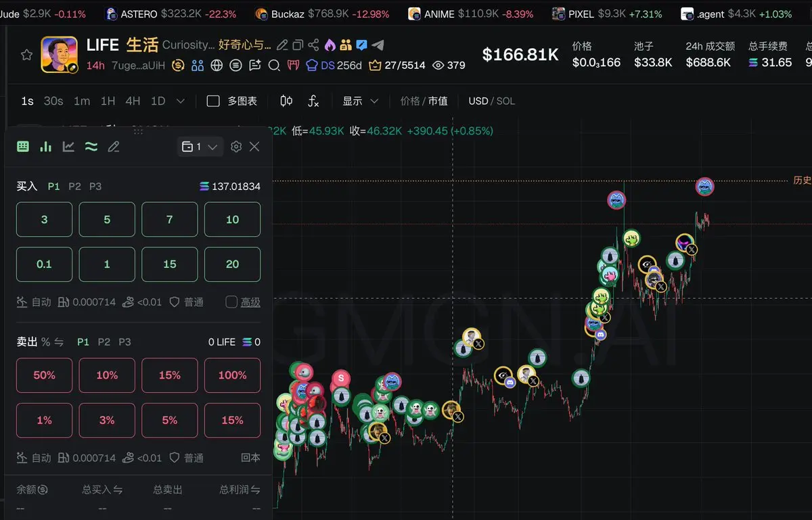Switch chart currency to USD
812x520 pixels.
[478, 101]
